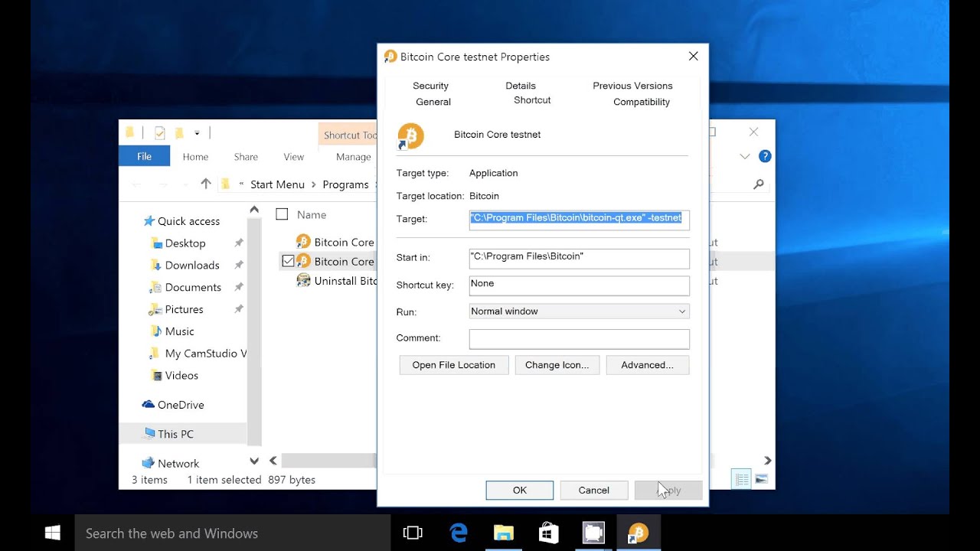Launch Microsoft Edge from the taskbar
This screenshot has height=551, width=980.
(459, 533)
